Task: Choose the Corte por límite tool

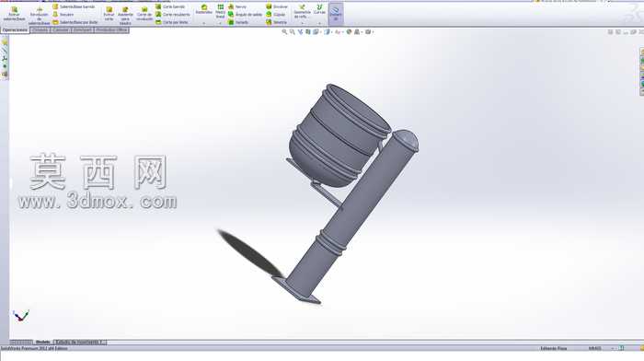Action: click(x=172, y=22)
